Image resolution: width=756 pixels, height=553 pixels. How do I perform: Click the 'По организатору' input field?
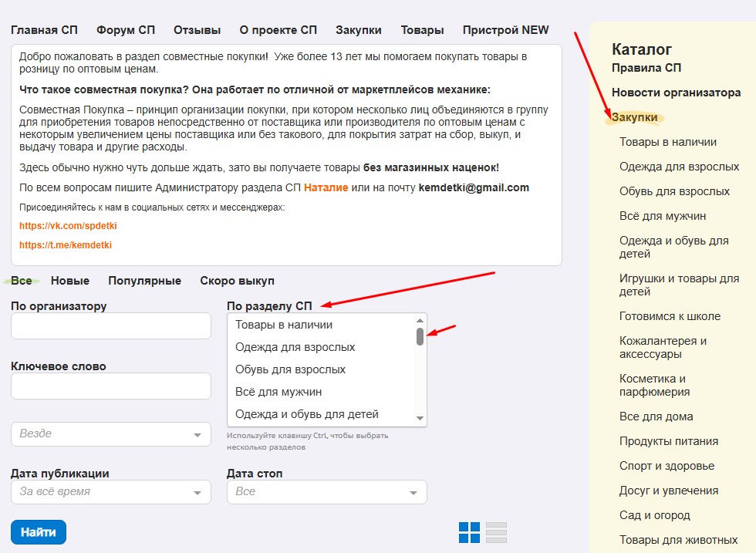110,326
